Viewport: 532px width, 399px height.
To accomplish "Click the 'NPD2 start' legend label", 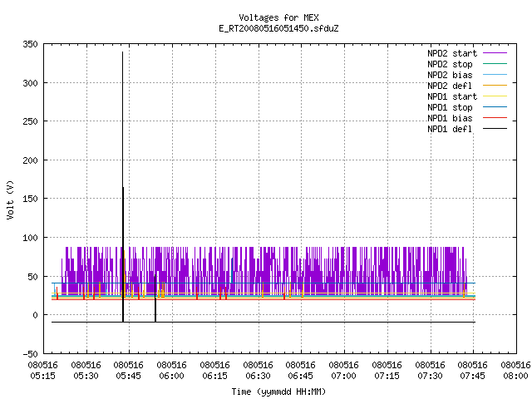I will (x=452, y=53).
